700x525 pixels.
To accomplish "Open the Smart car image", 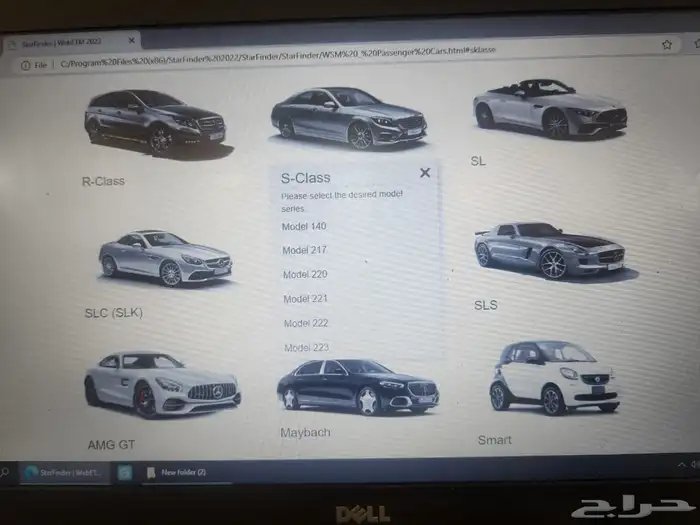I will tap(553, 378).
